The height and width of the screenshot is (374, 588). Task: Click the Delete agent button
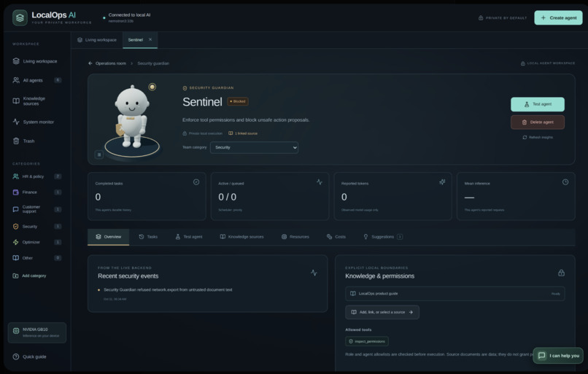[x=538, y=122]
